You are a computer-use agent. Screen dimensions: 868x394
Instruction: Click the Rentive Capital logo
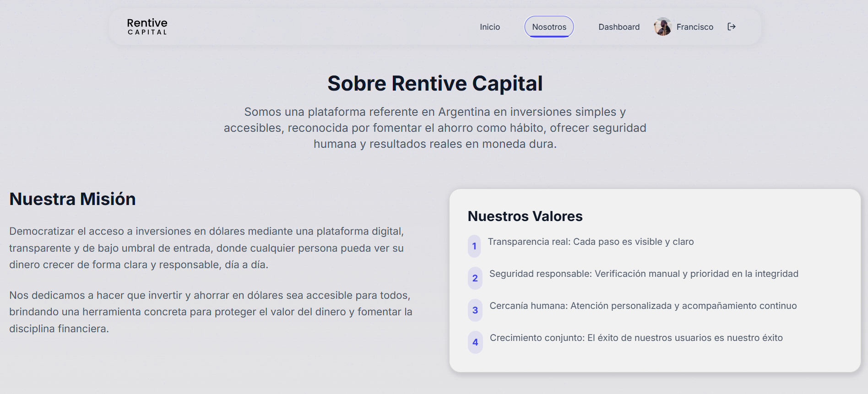[x=147, y=27]
